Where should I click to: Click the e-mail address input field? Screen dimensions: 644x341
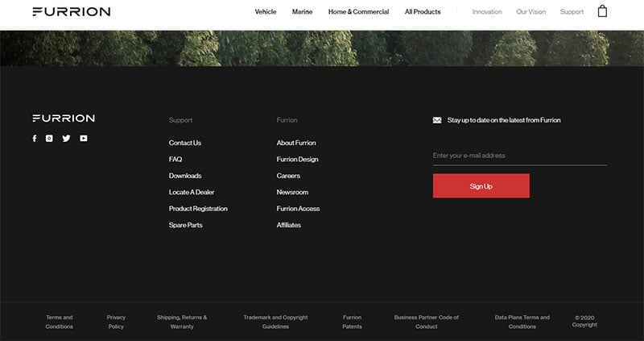[x=519, y=156]
